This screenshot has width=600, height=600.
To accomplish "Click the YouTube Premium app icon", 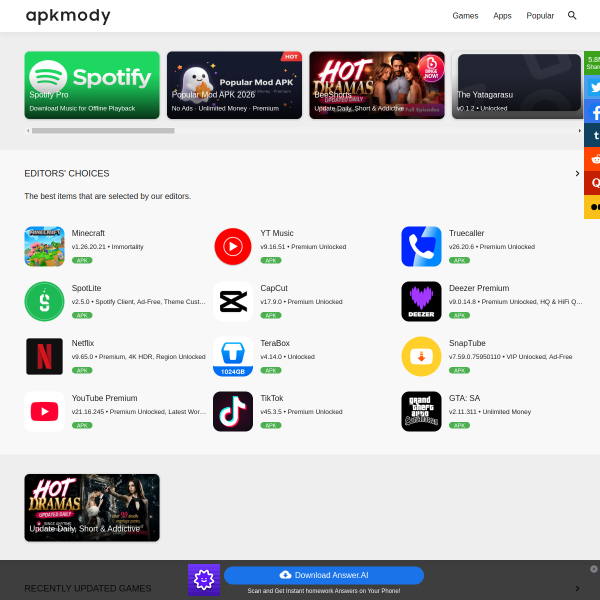I will pyautogui.click(x=44, y=411).
